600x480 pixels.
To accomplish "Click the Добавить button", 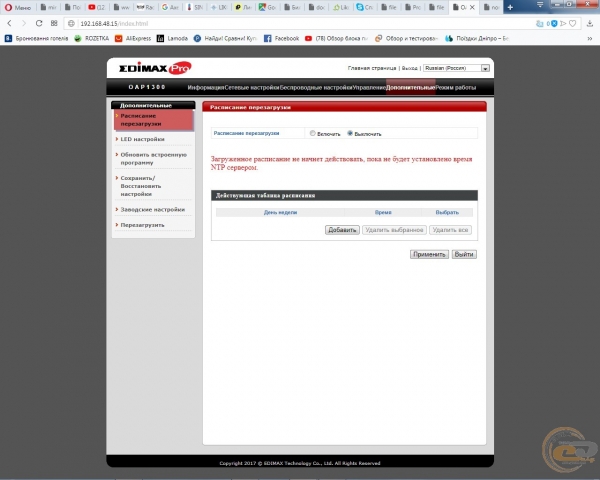I will (342, 230).
